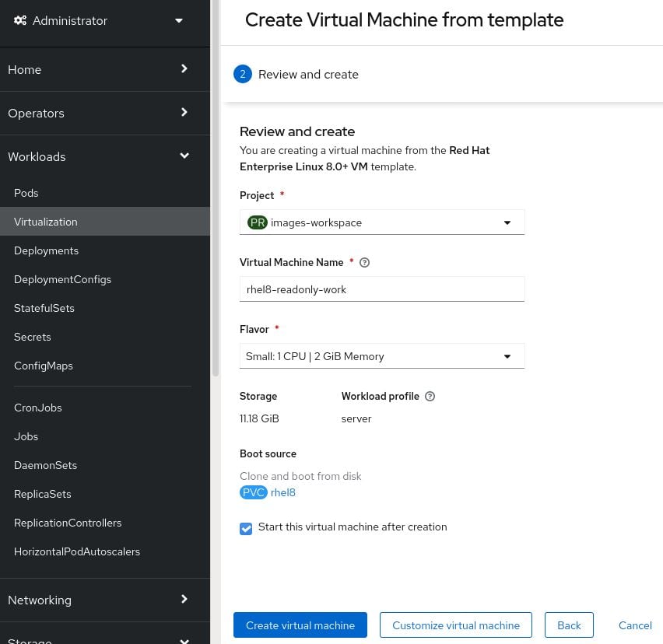Image resolution: width=663 pixels, height=644 pixels.
Task: Select Deployments in the sidebar
Action: pyautogui.click(x=46, y=250)
